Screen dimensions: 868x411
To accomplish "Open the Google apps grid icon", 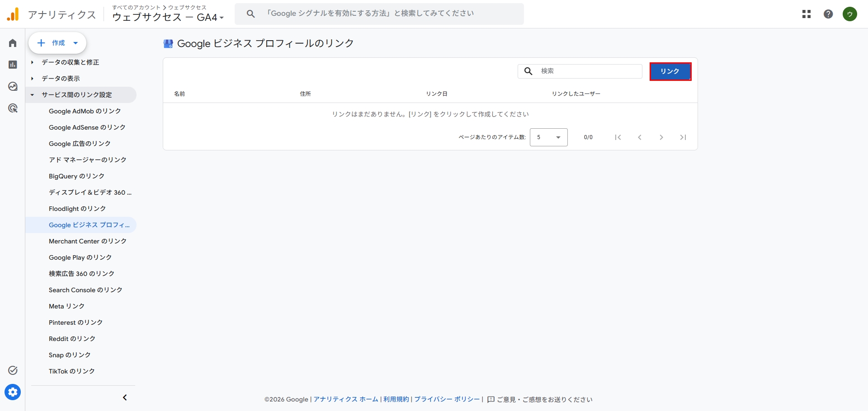I will [807, 14].
